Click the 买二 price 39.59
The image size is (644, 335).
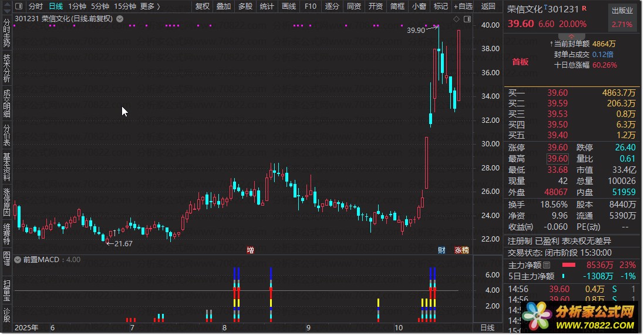pos(557,103)
